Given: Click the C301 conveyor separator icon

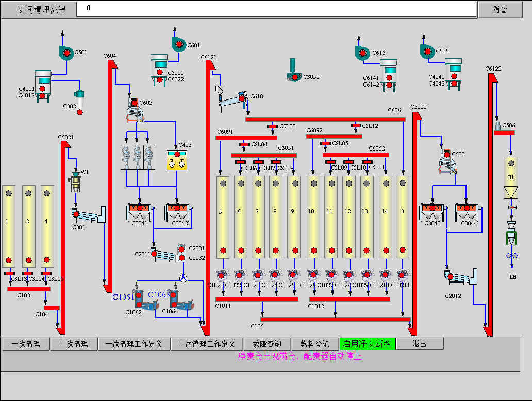Looking at the screenshot, I should (89, 215).
